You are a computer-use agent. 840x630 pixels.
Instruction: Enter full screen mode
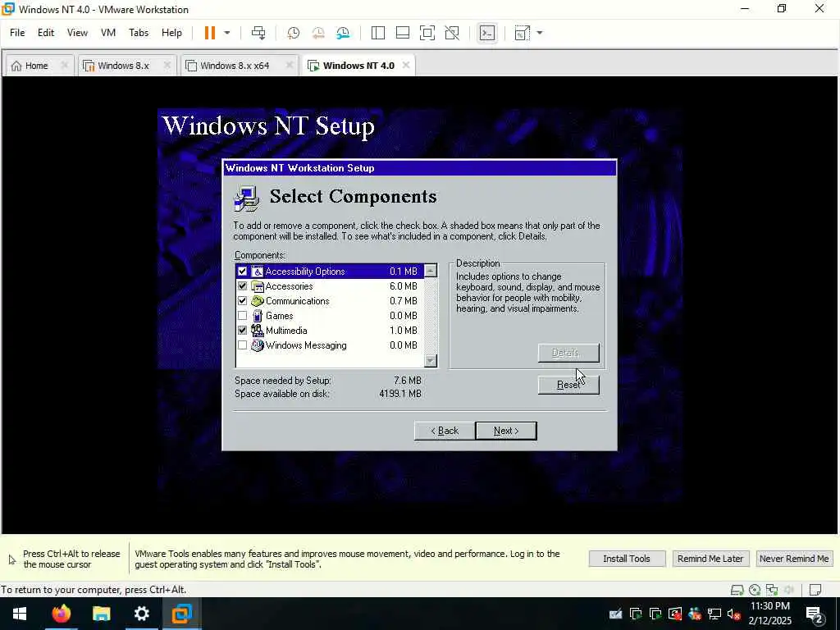click(x=427, y=33)
